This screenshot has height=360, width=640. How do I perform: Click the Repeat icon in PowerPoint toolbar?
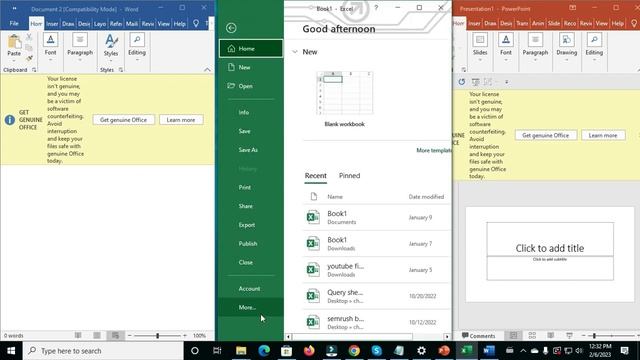coord(462,82)
